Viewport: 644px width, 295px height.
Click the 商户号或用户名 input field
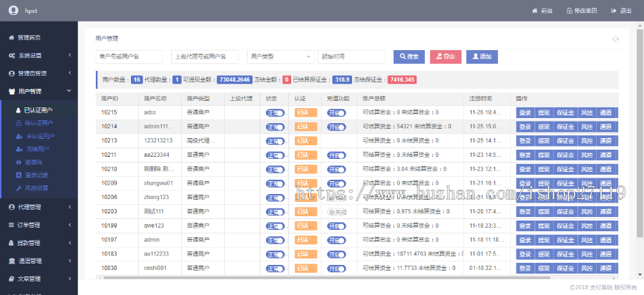pyautogui.click(x=129, y=57)
